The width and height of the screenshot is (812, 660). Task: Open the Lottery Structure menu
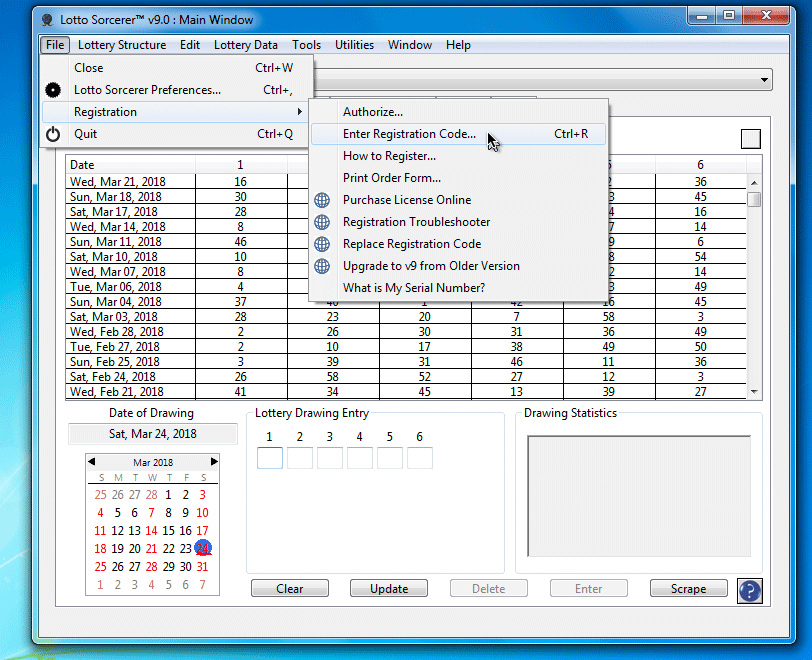[x=122, y=45]
